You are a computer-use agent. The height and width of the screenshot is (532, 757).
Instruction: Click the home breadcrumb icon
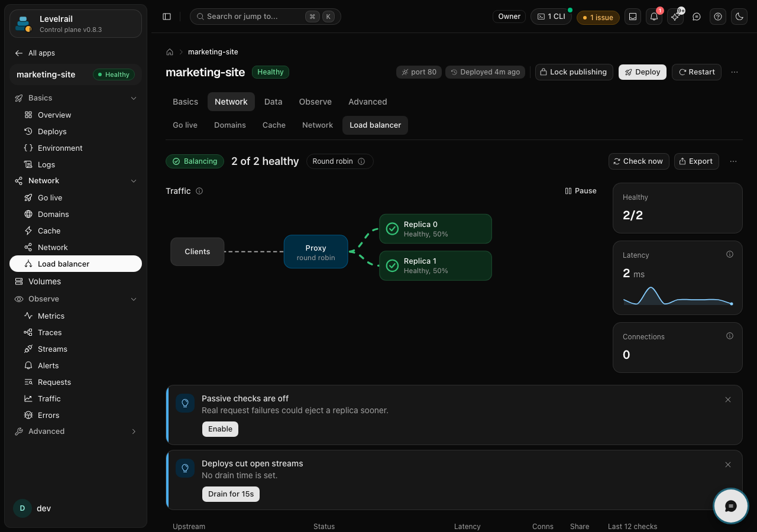point(170,52)
